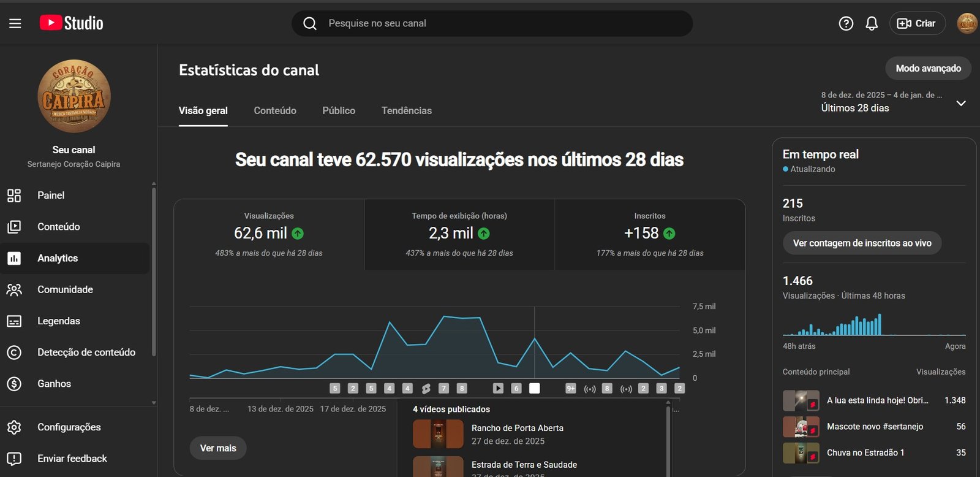980x477 pixels.
Task: Select the Shorts marker under the chart
Action: pyautogui.click(x=426, y=388)
